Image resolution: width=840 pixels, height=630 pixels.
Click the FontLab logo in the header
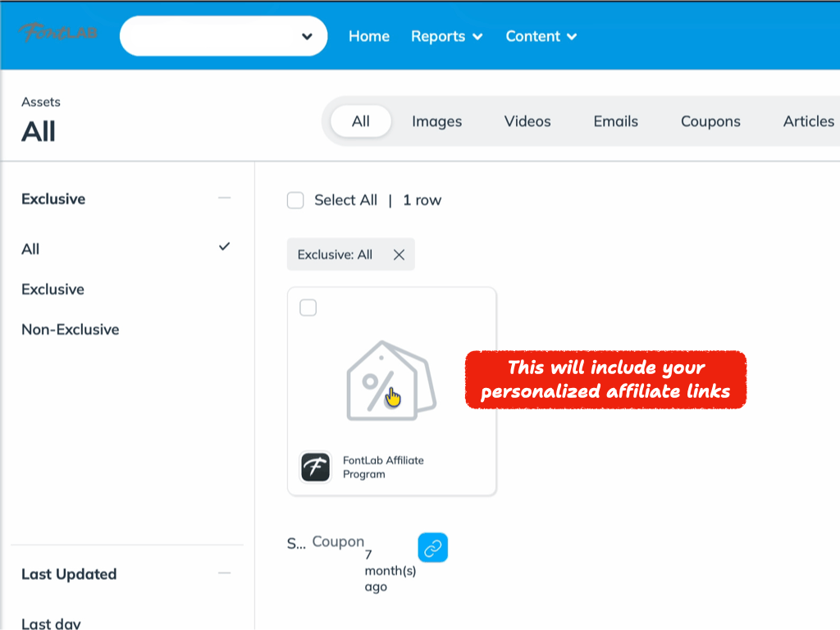pos(57,34)
